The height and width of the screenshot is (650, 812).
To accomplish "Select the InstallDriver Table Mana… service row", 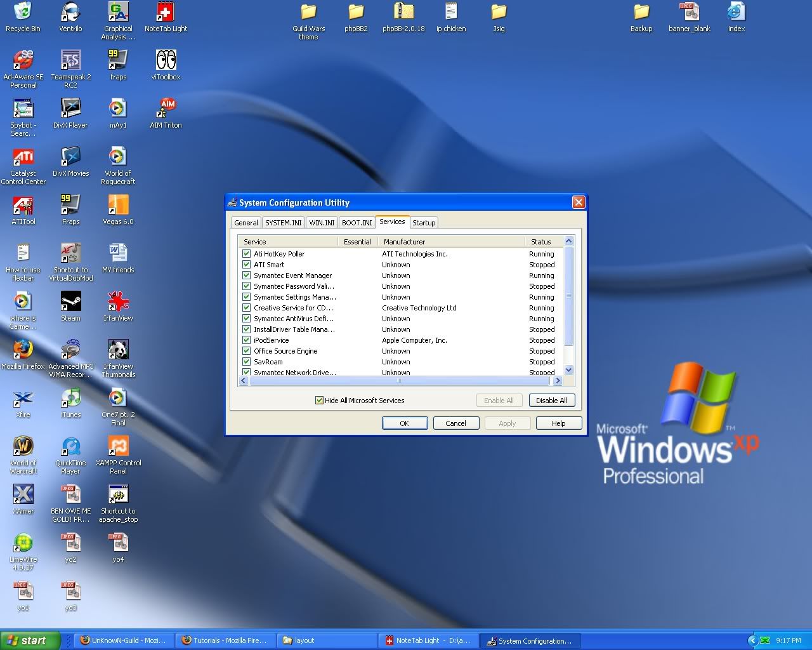I will point(401,329).
